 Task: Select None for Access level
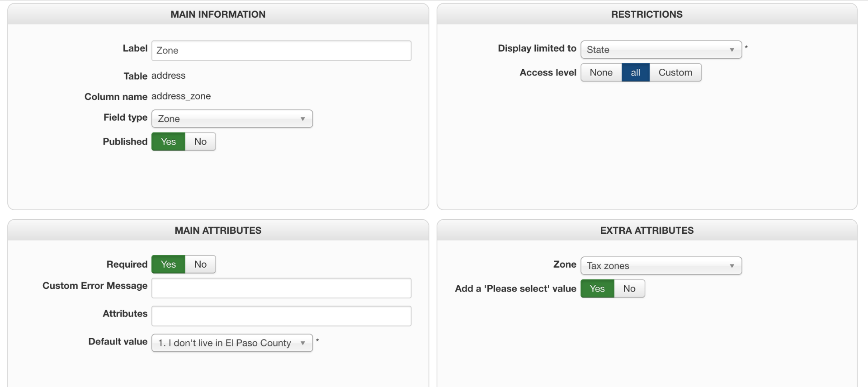click(x=601, y=73)
